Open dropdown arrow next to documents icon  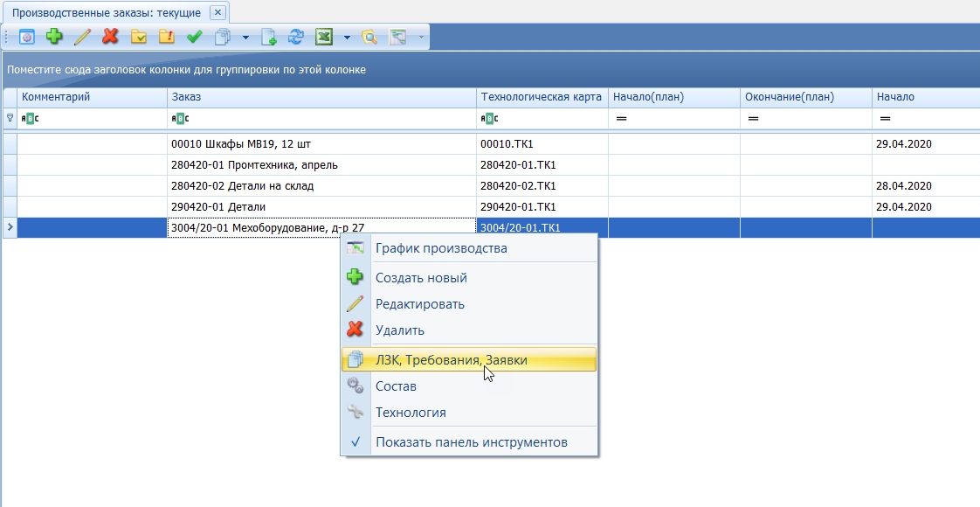(x=246, y=38)
